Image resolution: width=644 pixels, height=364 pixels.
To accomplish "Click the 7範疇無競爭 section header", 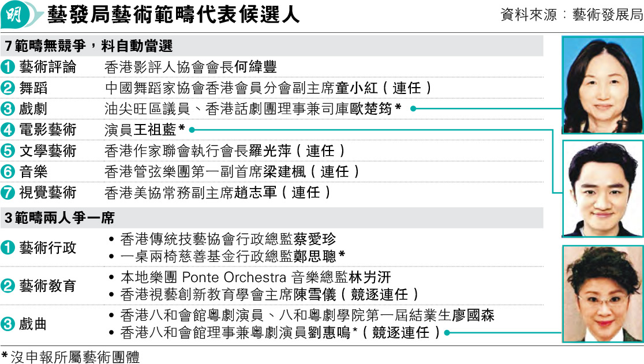I will pyautogui.click(x=89, y=46).
